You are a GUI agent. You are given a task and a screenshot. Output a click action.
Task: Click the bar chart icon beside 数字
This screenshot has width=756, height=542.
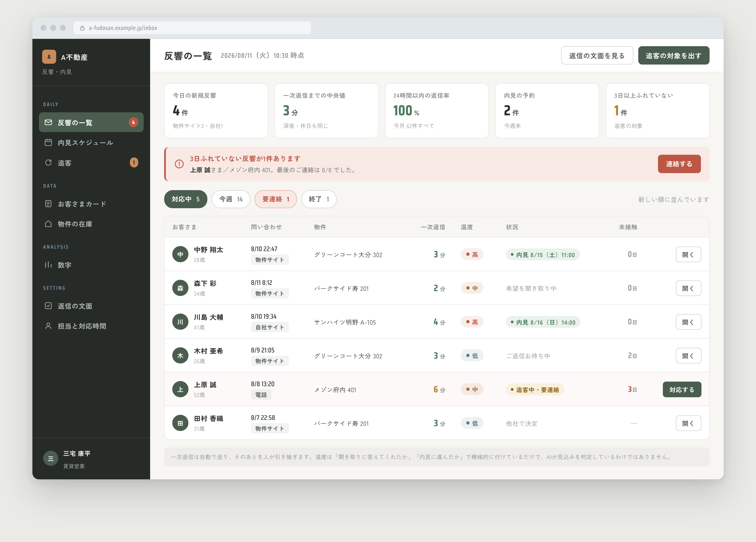pos(48,265)
